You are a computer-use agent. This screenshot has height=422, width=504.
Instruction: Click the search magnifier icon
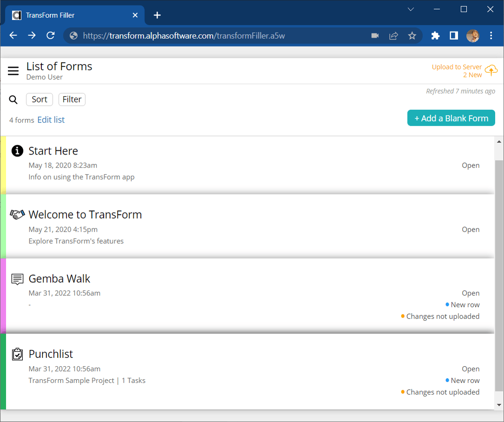pyautogui.click(x=13, y=100)
